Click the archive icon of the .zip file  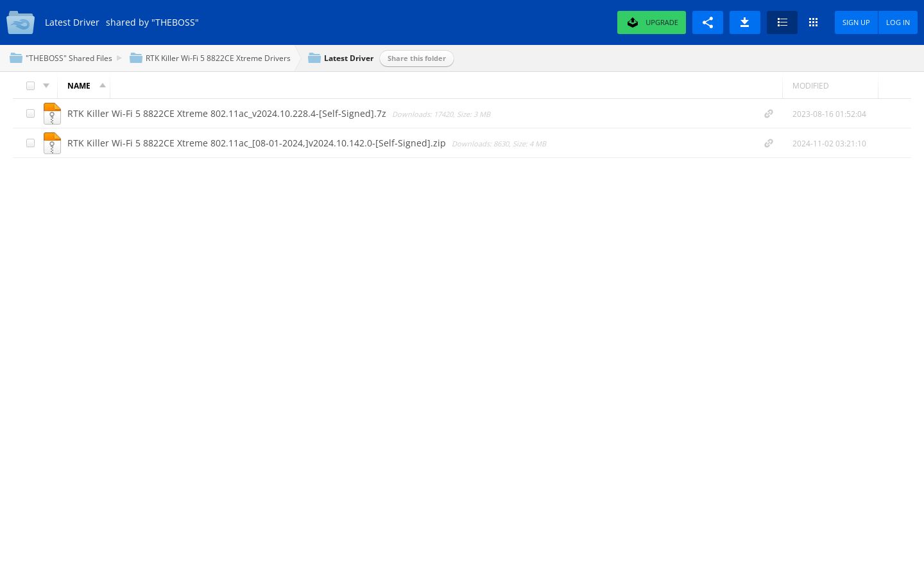[x=52, y=143]
